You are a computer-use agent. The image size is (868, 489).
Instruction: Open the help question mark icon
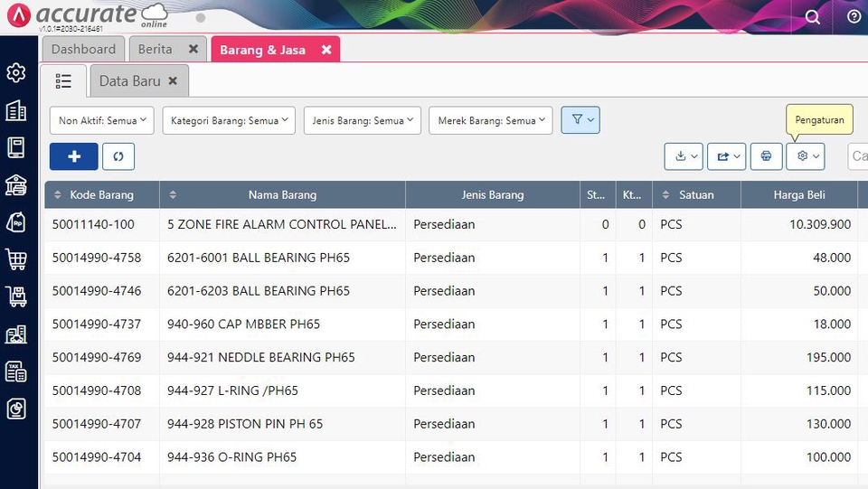[854, 16]
